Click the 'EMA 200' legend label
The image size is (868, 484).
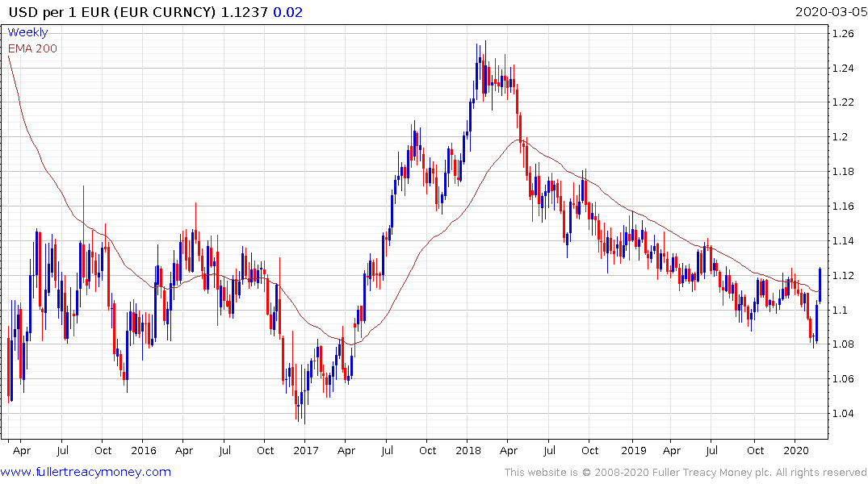click(x=32, y=48)
